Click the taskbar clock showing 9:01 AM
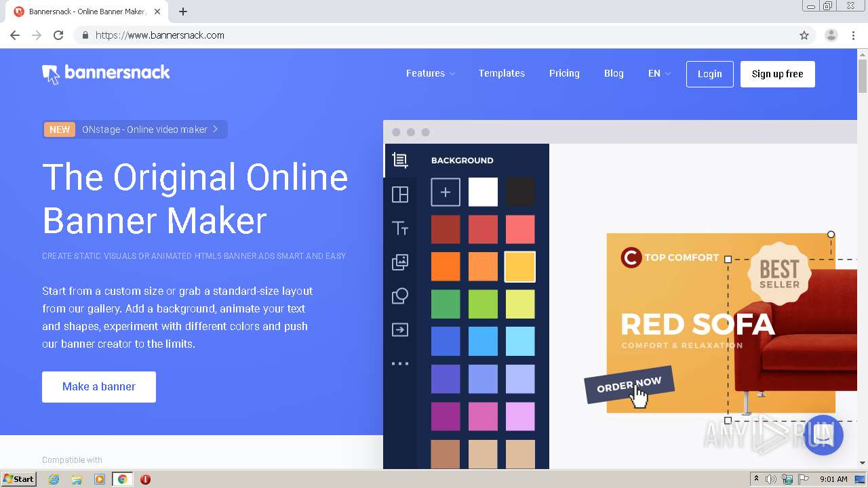The height and width of the screenshot is (488, 868). [833, 479]
